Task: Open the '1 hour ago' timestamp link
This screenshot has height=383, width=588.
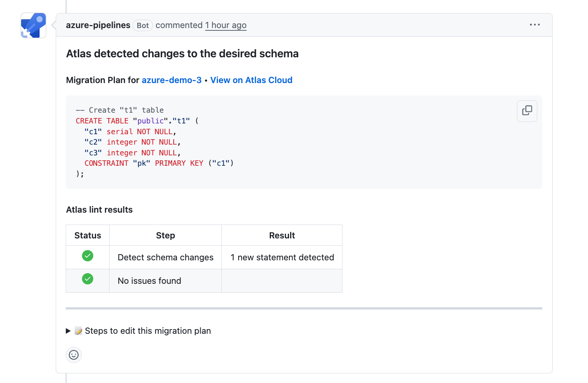Action: [226, 25]
